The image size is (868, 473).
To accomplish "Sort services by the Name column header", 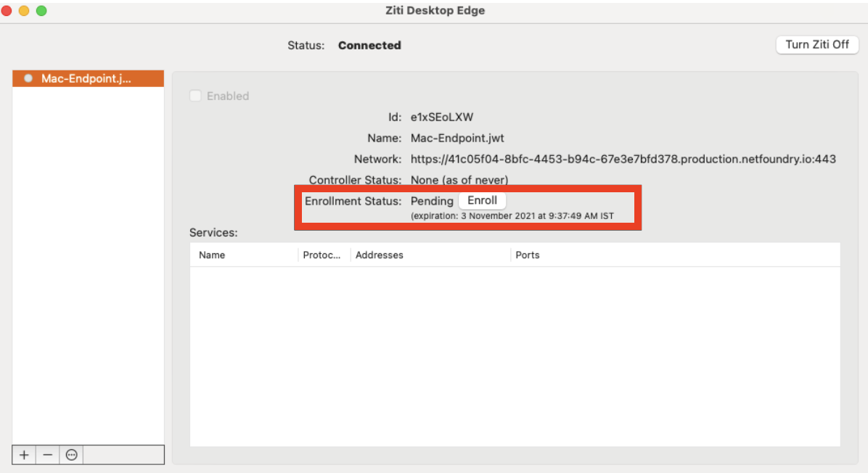I will tap(212, 255).
